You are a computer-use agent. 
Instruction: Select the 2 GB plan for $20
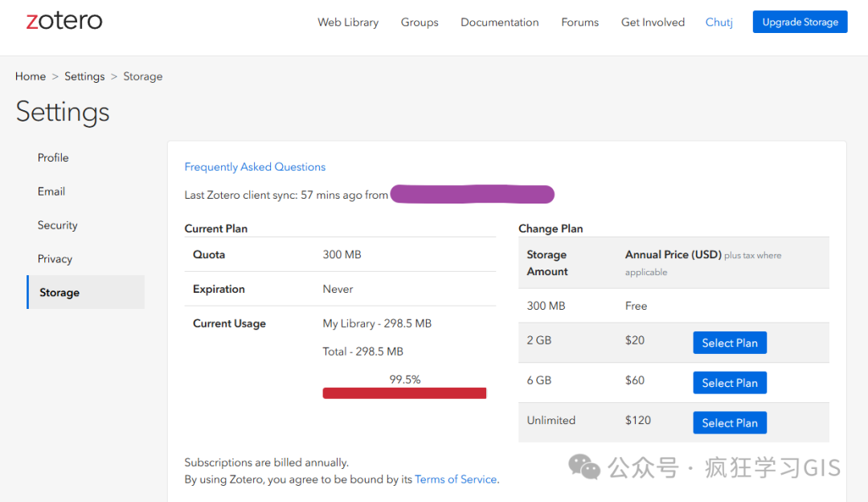(729, 343)
